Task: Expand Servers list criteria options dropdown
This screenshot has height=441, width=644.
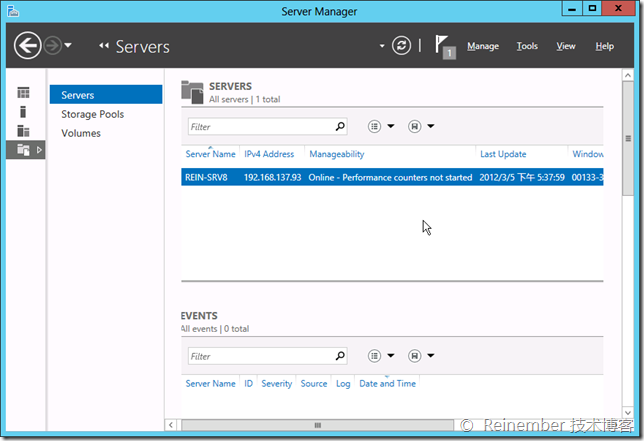Action: (x=381, y=127)
